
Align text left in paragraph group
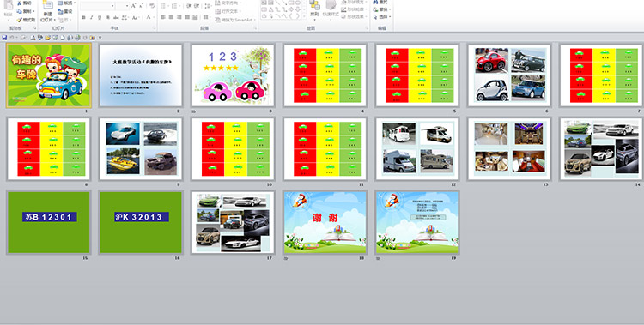click(163, 18)
